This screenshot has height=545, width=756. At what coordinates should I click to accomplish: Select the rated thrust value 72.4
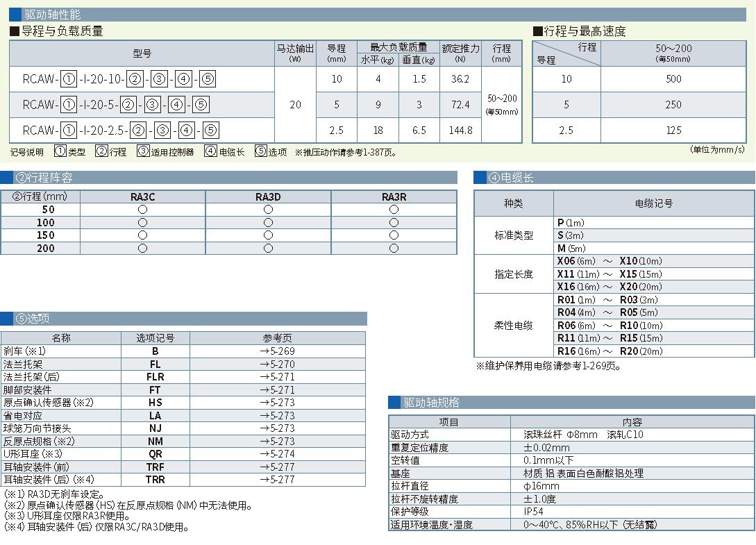coord(460,105)
